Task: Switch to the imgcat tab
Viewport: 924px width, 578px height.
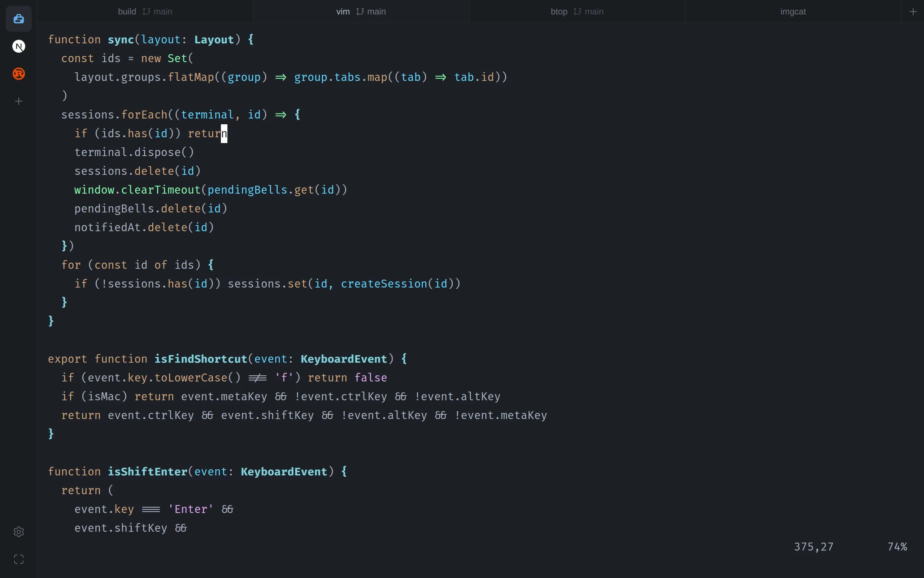Action: pos(793,12)
